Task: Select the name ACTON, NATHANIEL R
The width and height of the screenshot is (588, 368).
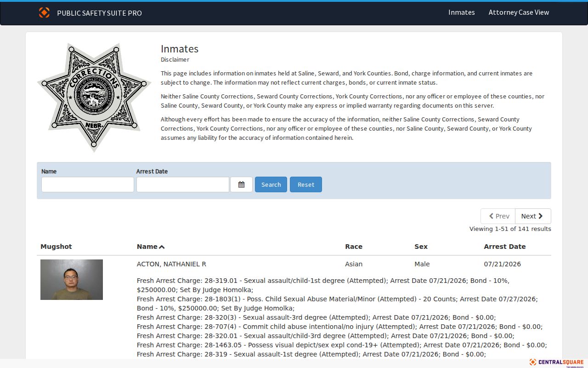Action: 171,264
